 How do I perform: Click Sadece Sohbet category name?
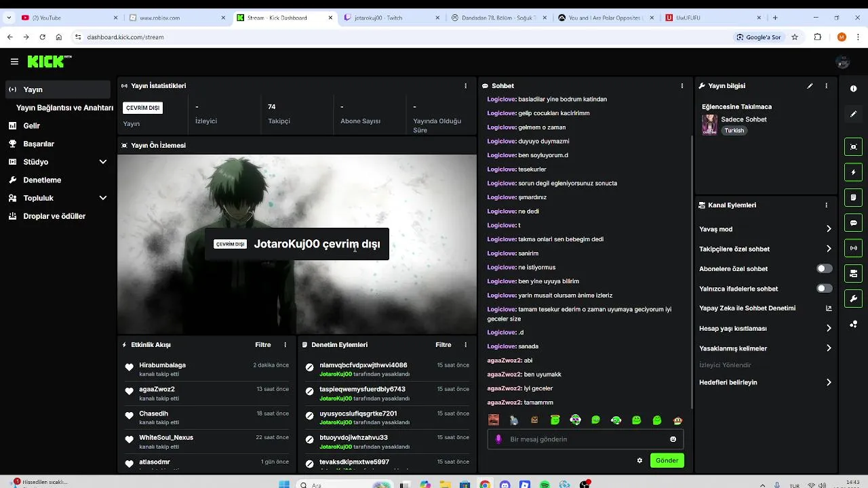coord(744,119)
